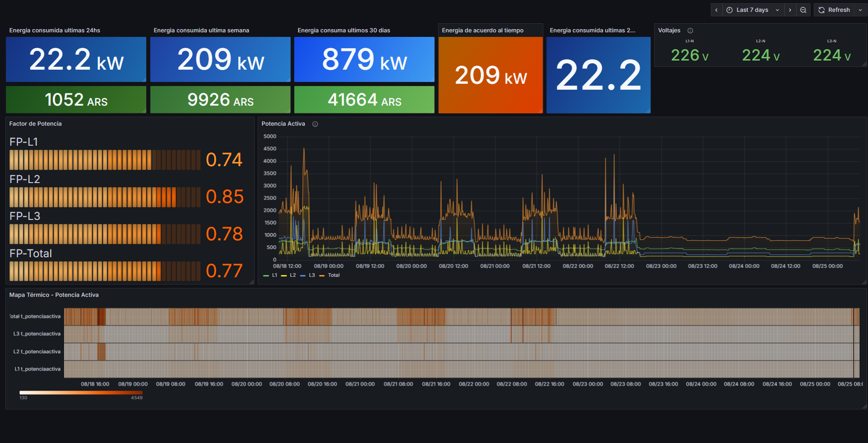The width and height of the screenshot is (868, 443).
Task: Click the info icon beside Potencia Activa
Action: click(315, 124)
